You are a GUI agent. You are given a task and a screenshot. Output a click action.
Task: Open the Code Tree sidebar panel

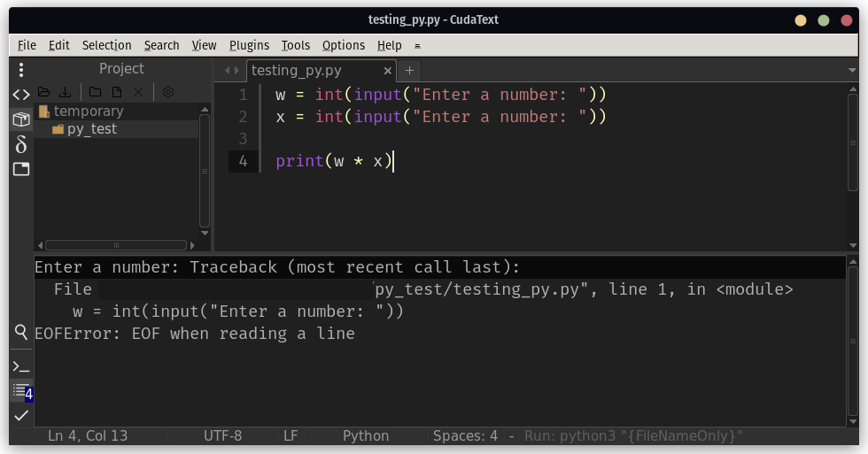tap(21, 94)
